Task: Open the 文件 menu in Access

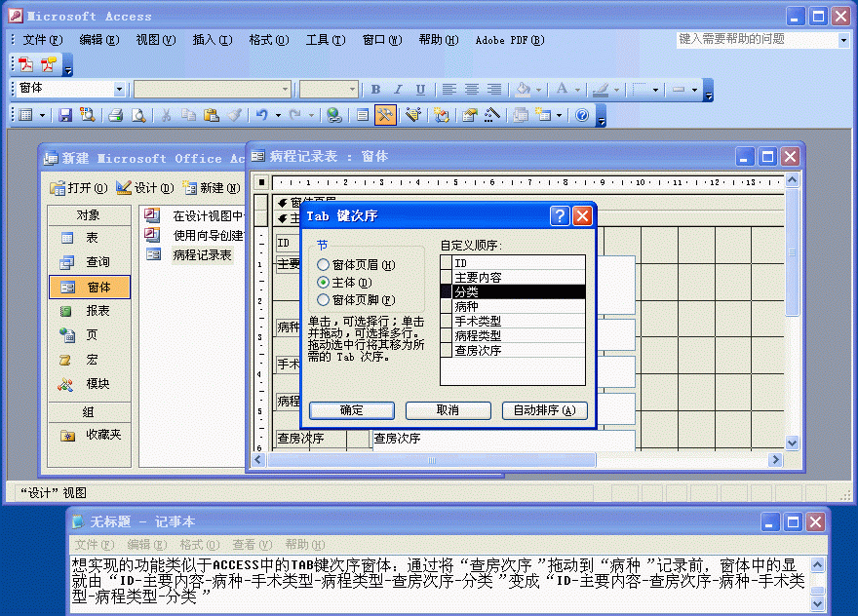Action: pyautogui.click(x=43, y=40)
